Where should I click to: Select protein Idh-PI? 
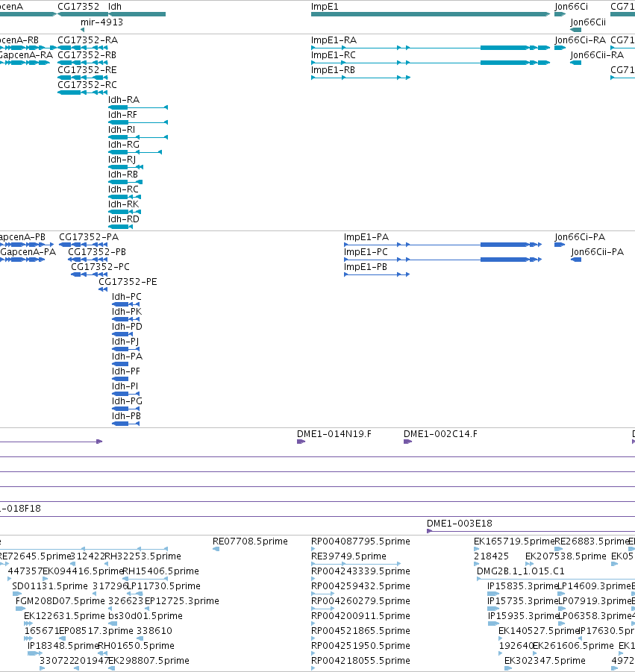125,386
